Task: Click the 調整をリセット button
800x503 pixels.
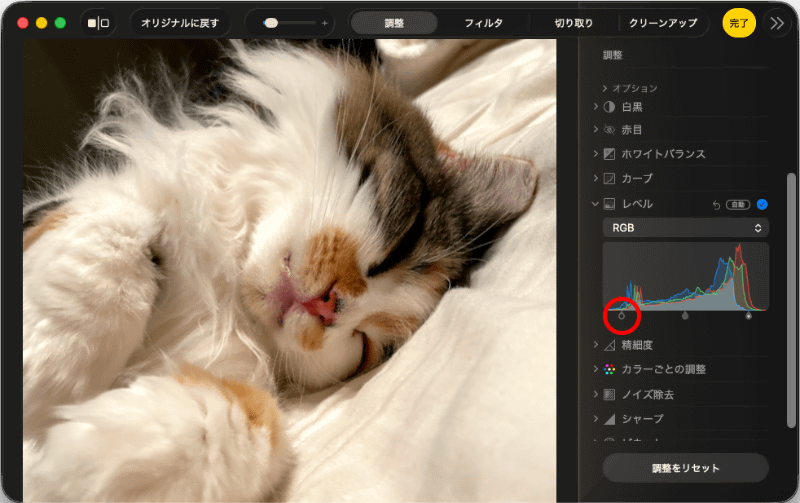Action: coord(685,468)
